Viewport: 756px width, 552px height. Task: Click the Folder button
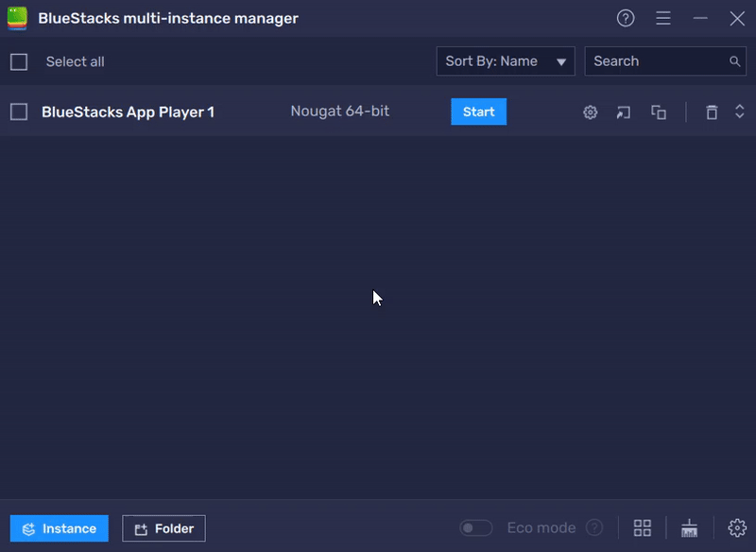pyautogui.click(x=163, y=528)
